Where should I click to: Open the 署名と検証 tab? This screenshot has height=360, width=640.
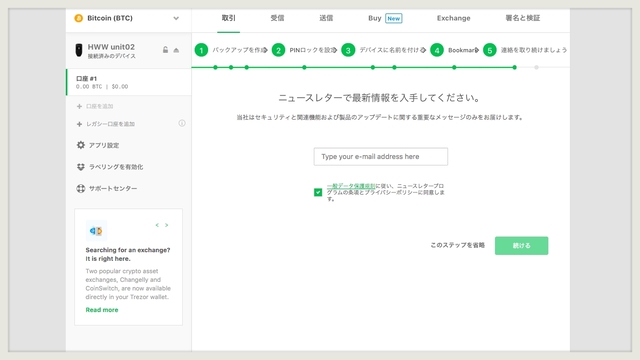pyautogui.click(x=522, y=18)
